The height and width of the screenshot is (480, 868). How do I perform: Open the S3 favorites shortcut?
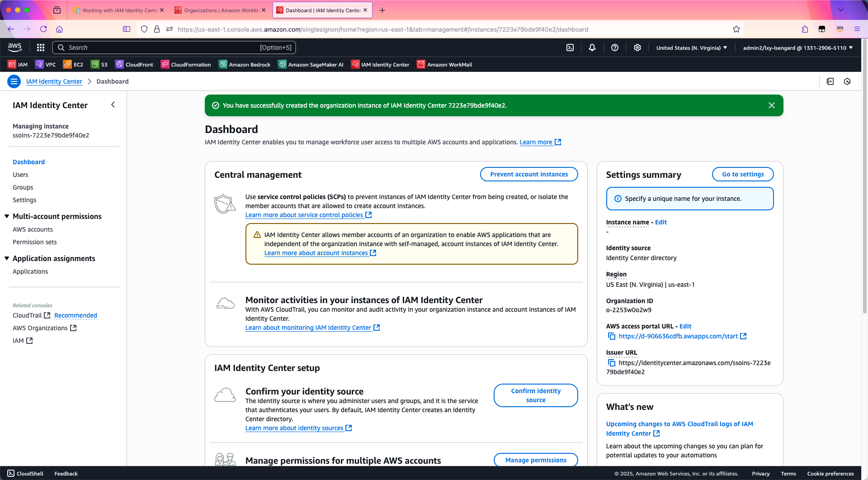[x=99, y=65]
